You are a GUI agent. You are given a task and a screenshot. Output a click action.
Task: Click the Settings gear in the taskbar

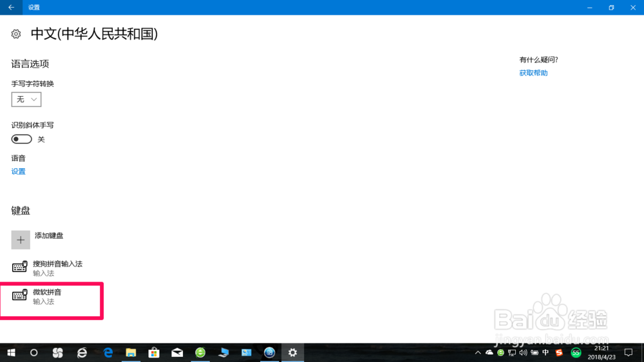[x=292, y=352]
